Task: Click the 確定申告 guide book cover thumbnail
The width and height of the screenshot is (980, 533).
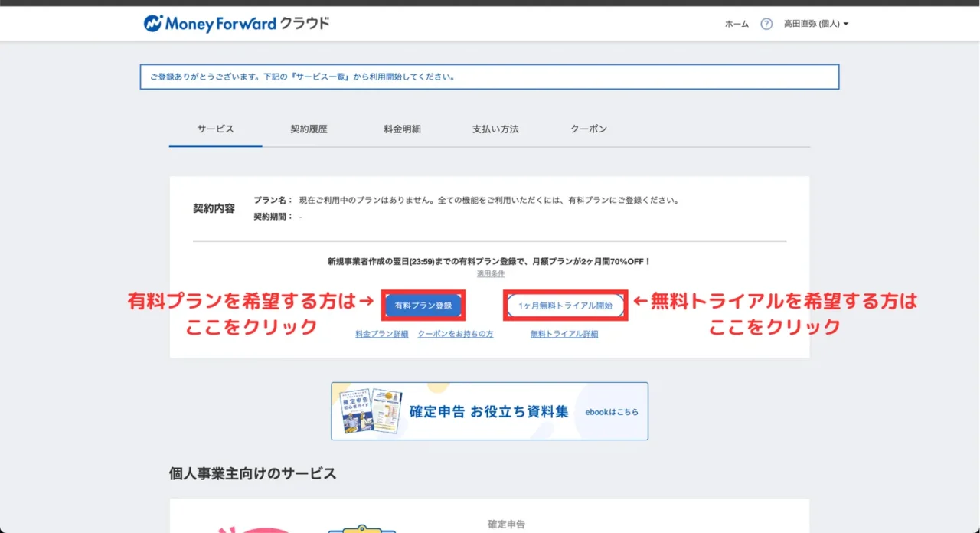Action: coord(371,411)
